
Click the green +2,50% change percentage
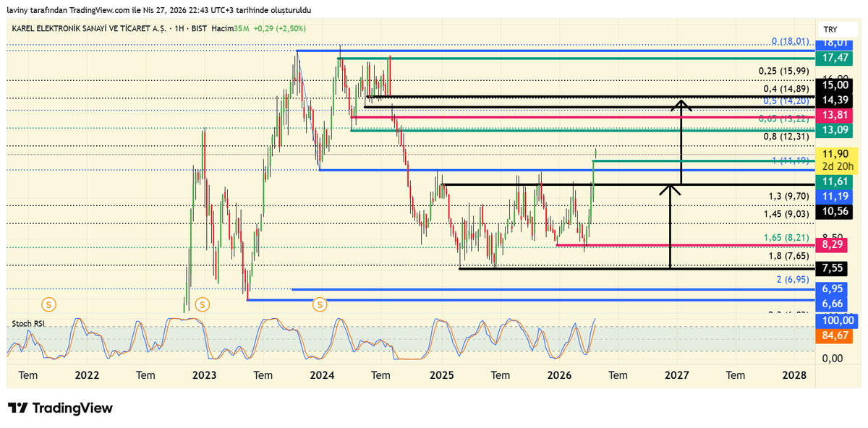click(292, 30)
